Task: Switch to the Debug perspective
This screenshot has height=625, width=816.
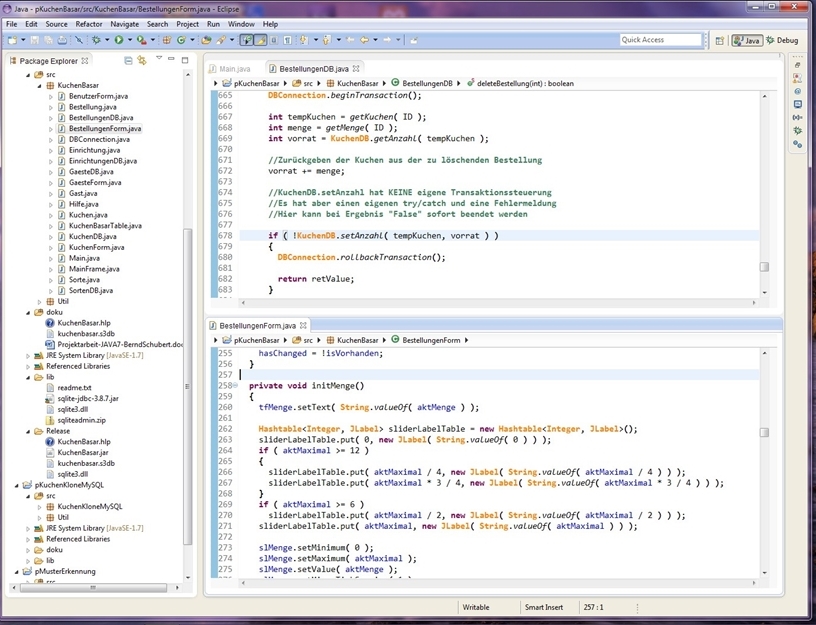Action: click(x=781, y=40)
